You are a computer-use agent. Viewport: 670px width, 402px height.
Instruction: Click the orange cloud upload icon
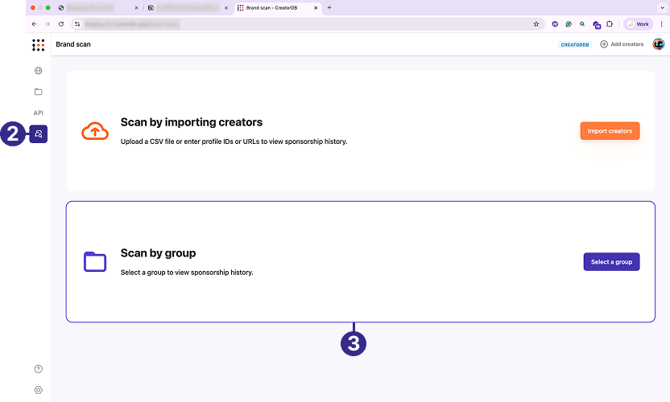(x=94, y=131)
